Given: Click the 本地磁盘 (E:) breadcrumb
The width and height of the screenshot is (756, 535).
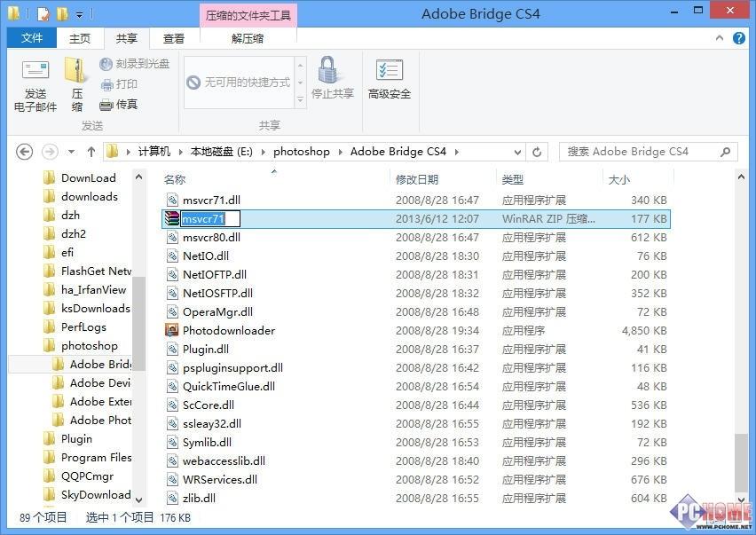Looking at the screenshot, I should (221, 152).
